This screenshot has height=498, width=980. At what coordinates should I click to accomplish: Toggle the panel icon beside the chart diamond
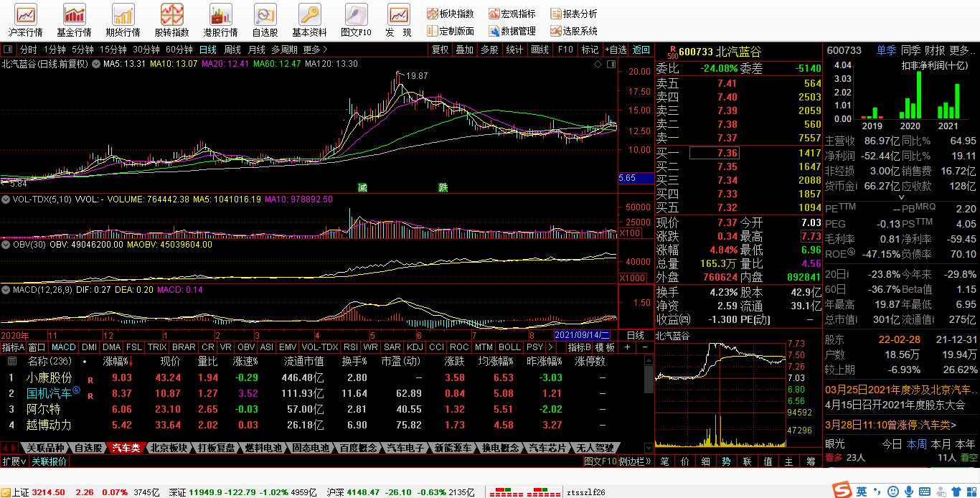coord(611,64)
